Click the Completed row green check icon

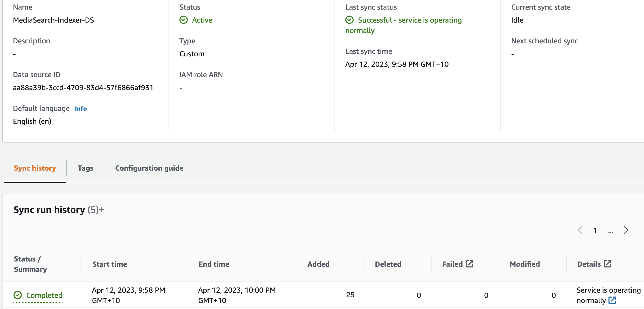coord(18,295)
